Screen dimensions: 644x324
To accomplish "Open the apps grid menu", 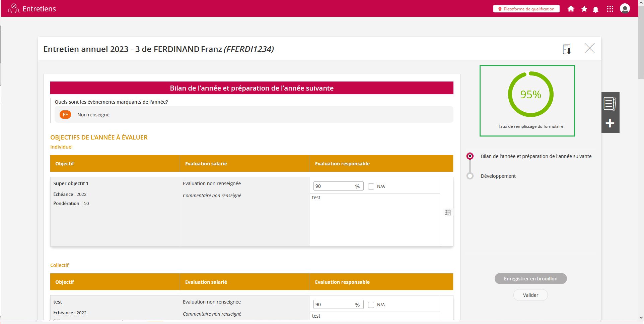I will click(610, 9).
